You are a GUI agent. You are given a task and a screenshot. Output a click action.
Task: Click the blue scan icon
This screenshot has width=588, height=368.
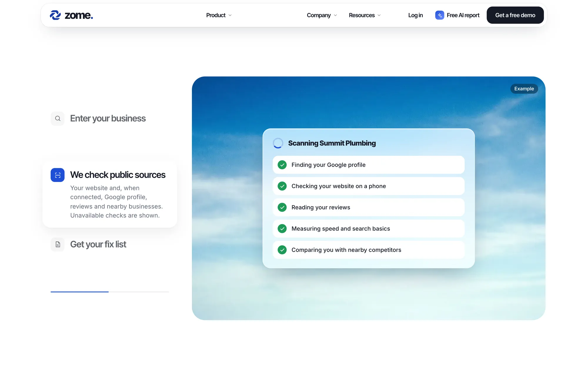pyautogui.click(x=58, y=175)
